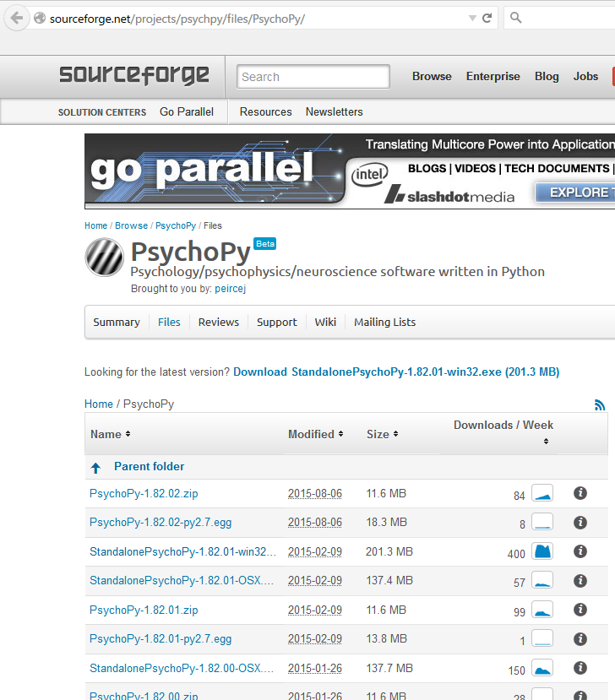
Task: View info for PsychoPy-1.82.01.zip
Action: [x=580, y=610]
